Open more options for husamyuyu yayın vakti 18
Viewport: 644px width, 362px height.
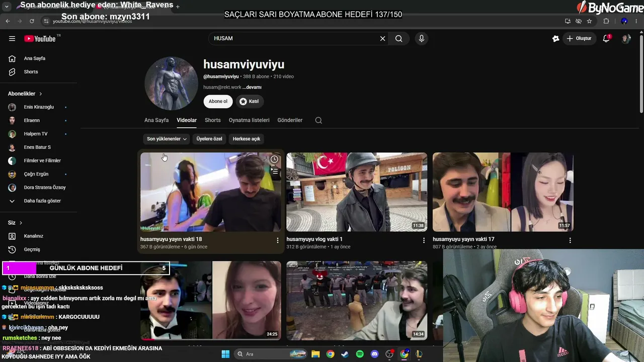pos(277,240)
